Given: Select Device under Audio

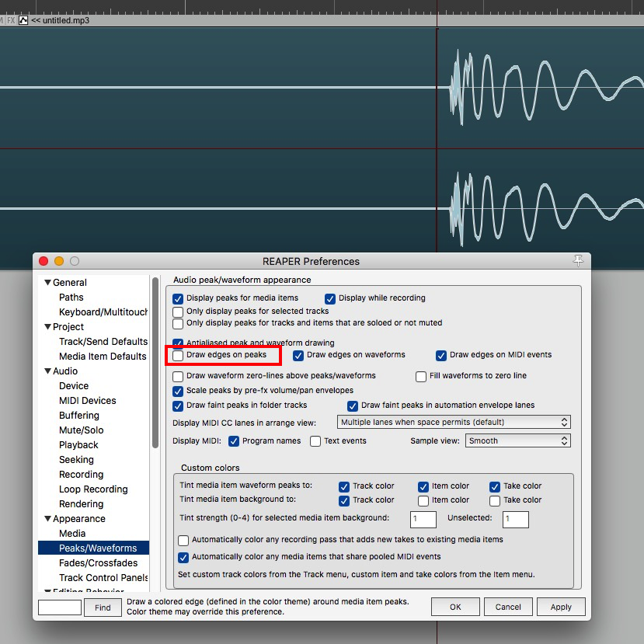Looking at the screenshot, I should pos(74,385).
